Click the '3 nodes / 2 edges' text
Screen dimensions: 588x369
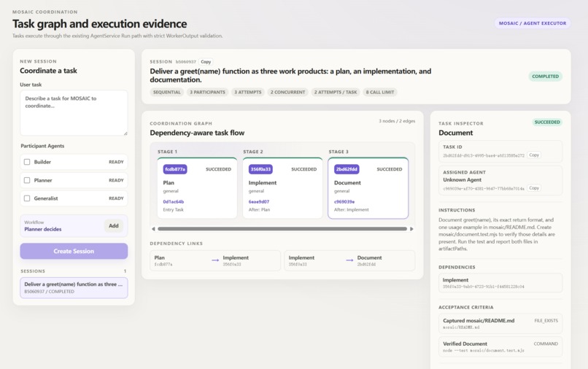pyautogui.click(x=397, y=121)
